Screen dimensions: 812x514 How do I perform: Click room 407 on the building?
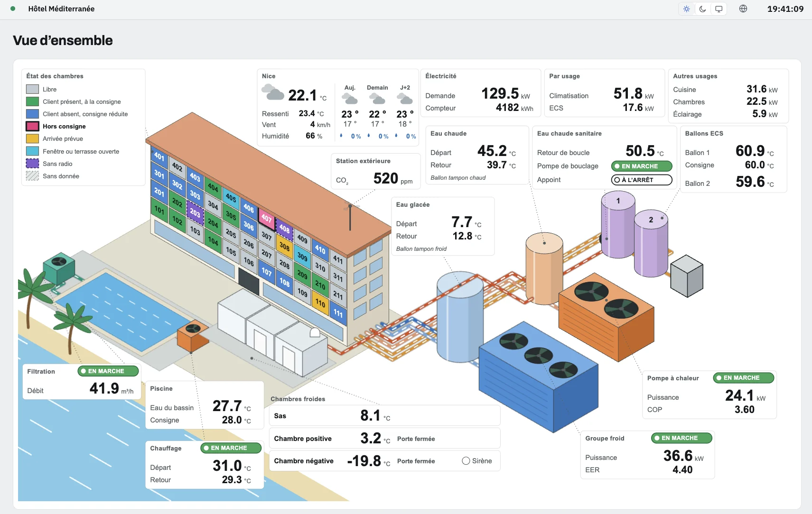point(266,218)
